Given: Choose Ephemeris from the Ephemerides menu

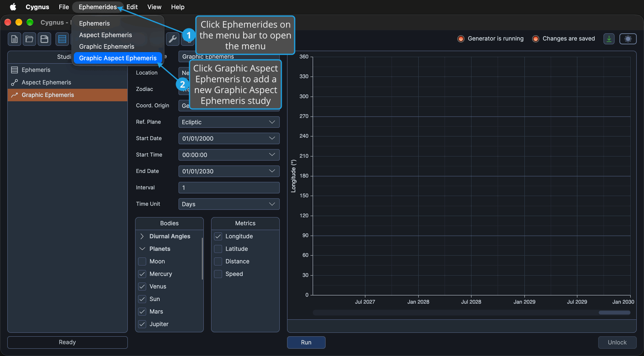Looking at the screenshot, I should click(118, 23).
